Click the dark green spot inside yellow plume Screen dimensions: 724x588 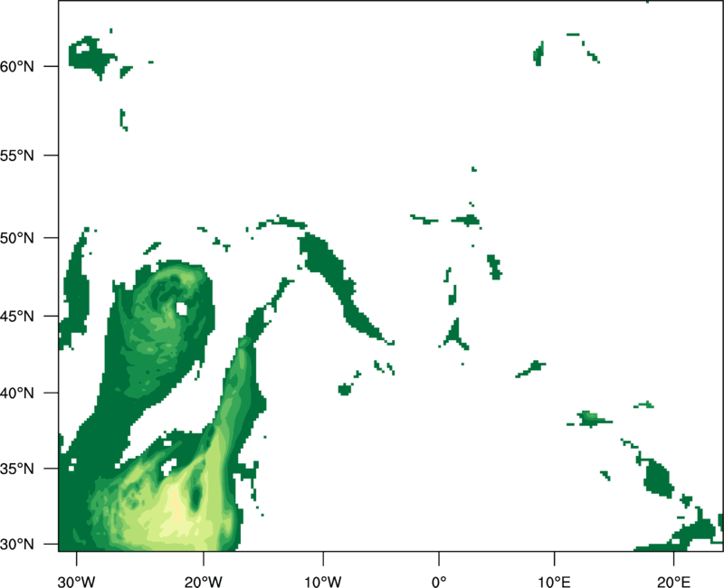click(x=195, y=498)
